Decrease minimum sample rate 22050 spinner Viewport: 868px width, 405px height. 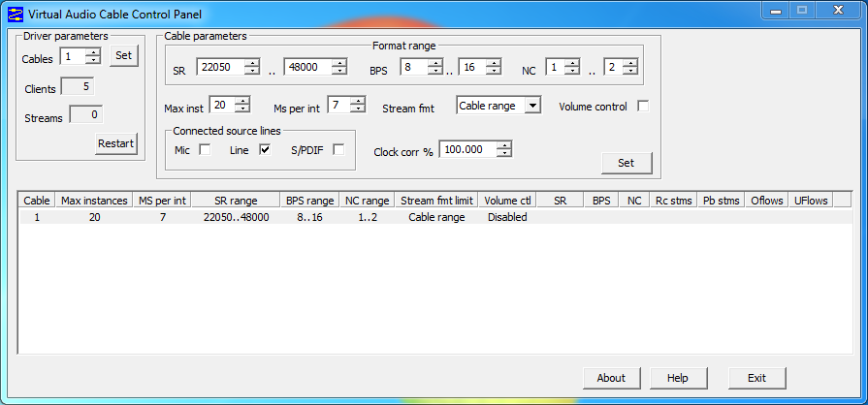click(252, 71)
